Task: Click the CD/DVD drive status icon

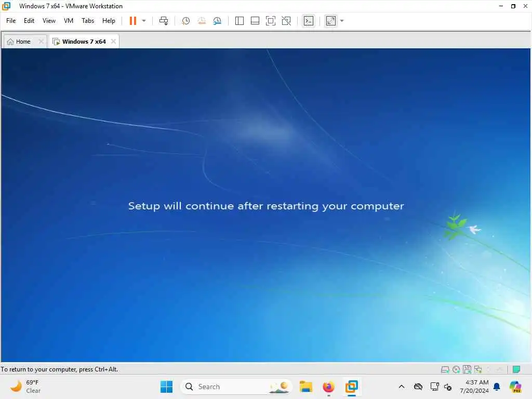Action: point(456,369)
